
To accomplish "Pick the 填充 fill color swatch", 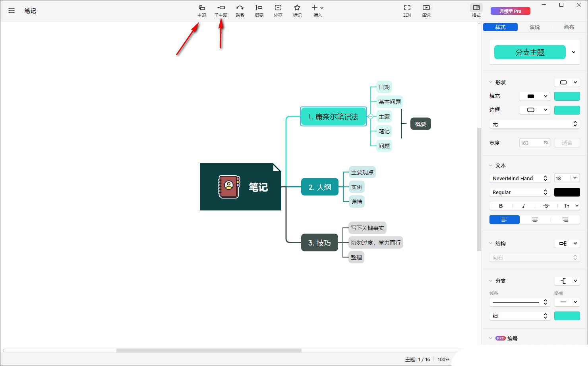I will click(x=567, y=96).
